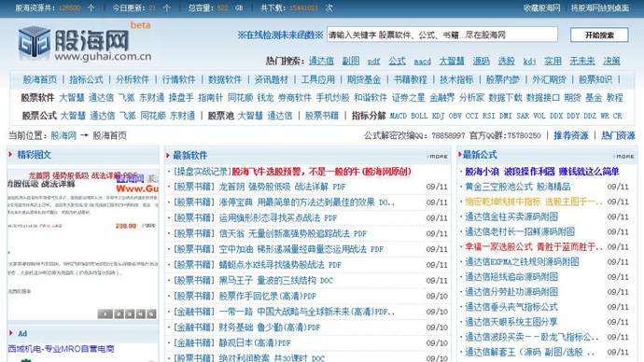Open 操盘手 under 股票软件 row
Viewport: 644px width, 362px height.
181,98
